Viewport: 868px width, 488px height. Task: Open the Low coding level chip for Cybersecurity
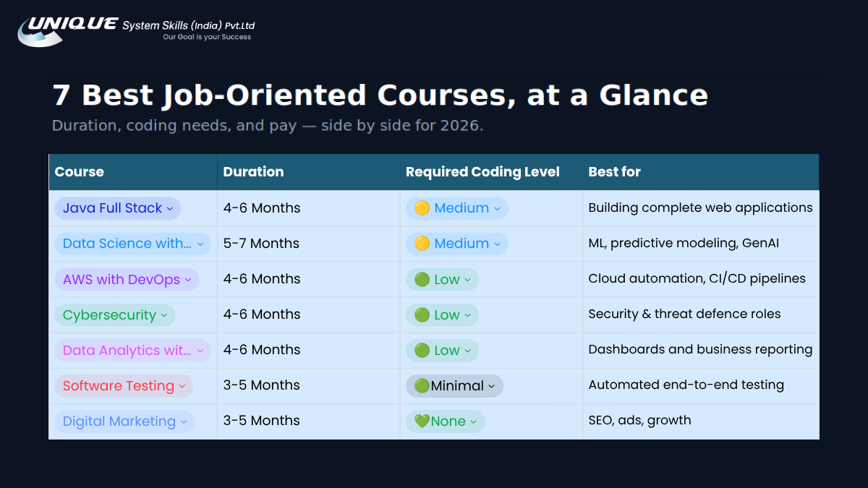tap(442, 314)
